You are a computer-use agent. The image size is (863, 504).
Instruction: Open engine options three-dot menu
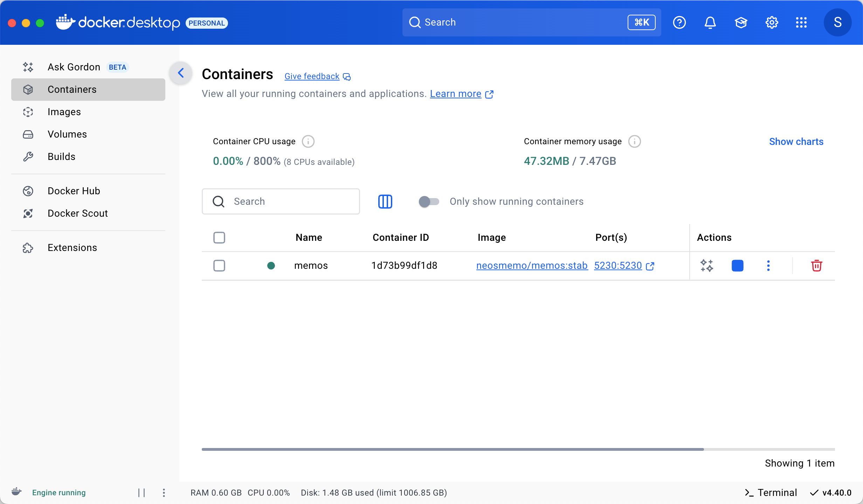point(164,492)
